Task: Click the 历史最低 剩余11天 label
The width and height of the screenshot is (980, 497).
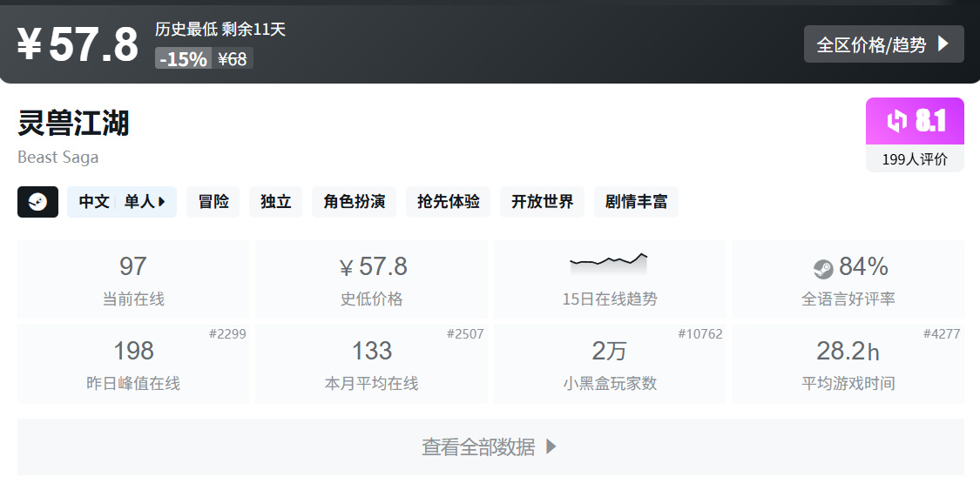Action: (220, 30)
